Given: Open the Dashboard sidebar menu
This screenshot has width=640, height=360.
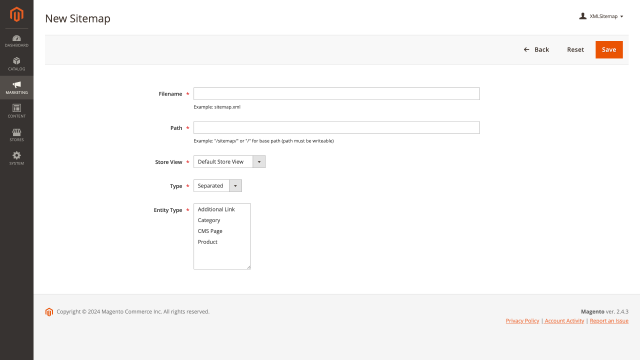Looking at the screenshot, I should [16, 41].
